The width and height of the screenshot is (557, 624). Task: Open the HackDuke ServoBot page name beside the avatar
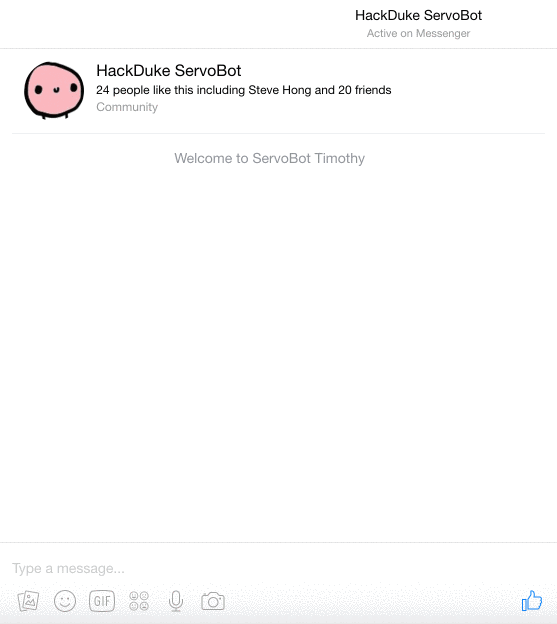click(169, 71)
